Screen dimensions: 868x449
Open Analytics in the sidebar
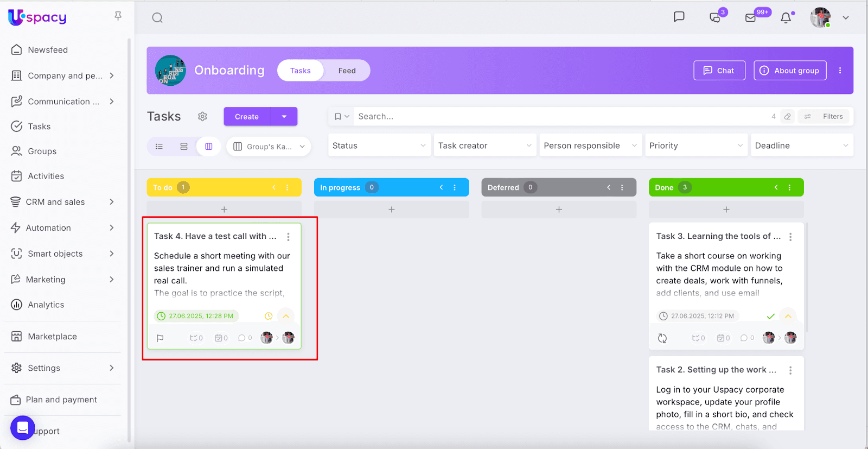pyautogui.click(x=46, y=305)
